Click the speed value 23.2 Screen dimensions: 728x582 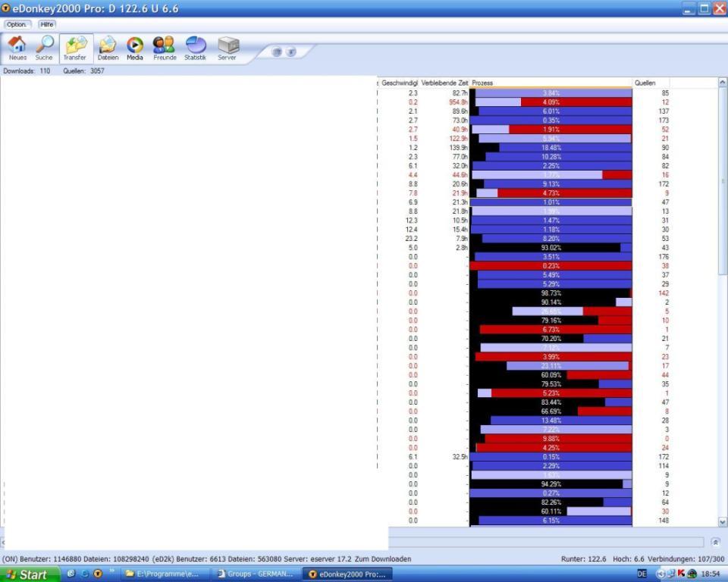coord(411,239)
